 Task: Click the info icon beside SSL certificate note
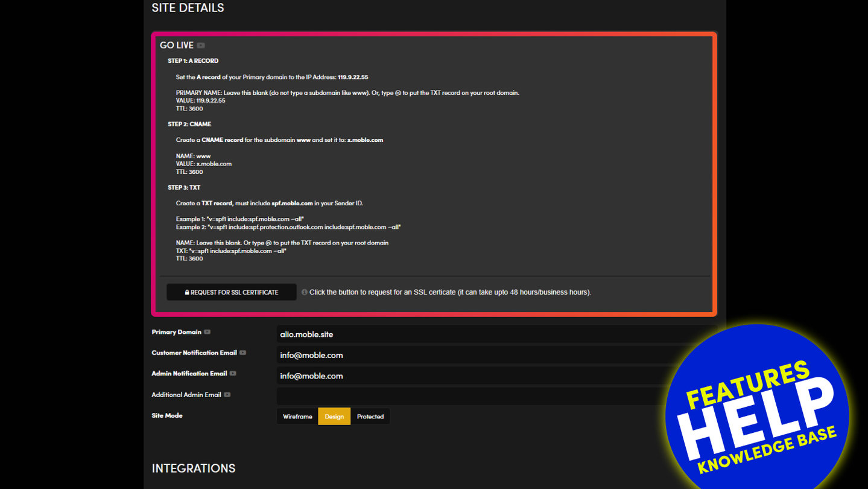[x=304, y=292]
